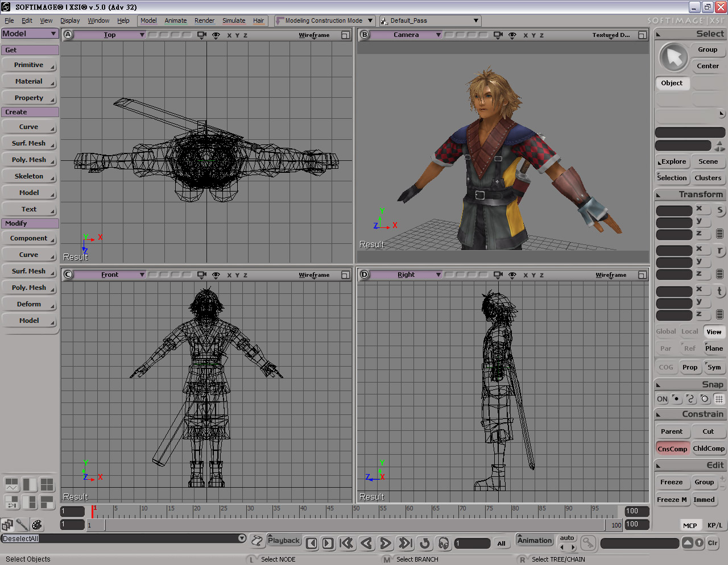The image size is (728, 565).
Task: Open the Render toolbar menu
Action: (205, 20)
